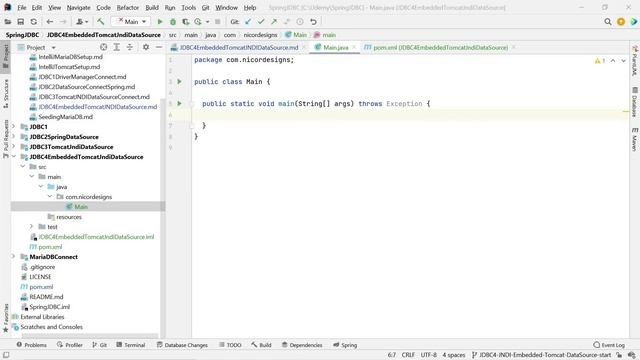
Task: Show Git history clock icon
Action: pyautogui.click(x=300, y=22)
